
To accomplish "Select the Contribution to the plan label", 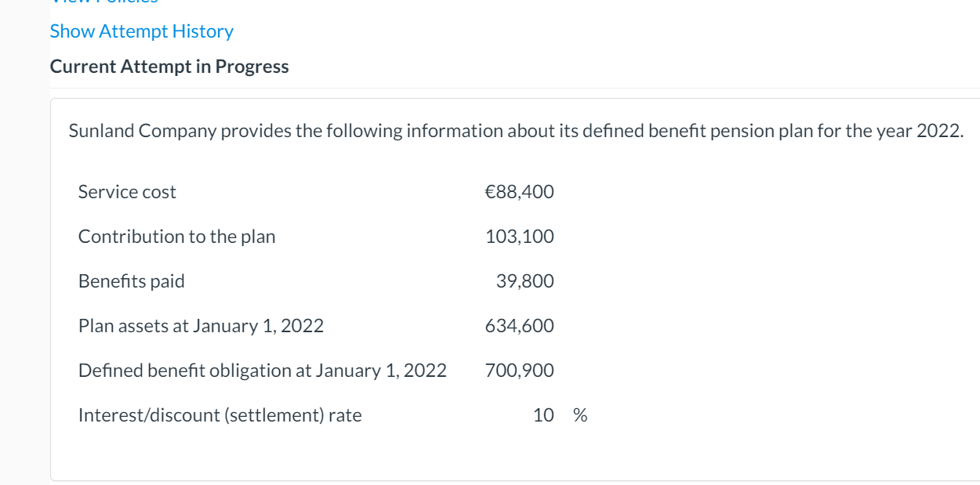I will (177, 237).
